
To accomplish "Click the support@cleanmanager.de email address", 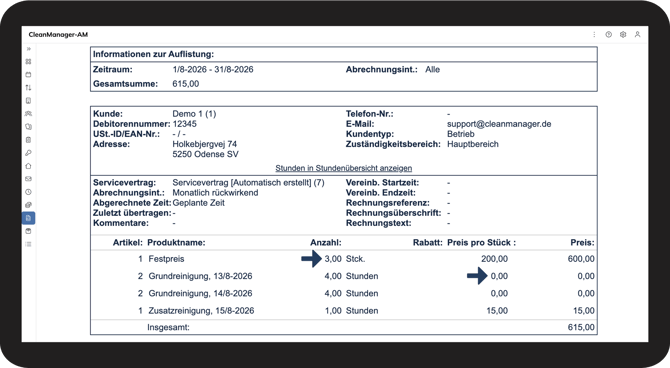I will coord(499,124).
